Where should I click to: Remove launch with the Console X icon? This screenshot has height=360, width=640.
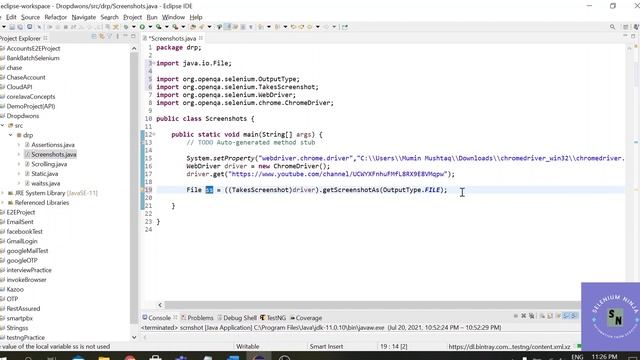click(x=524, y=316)
